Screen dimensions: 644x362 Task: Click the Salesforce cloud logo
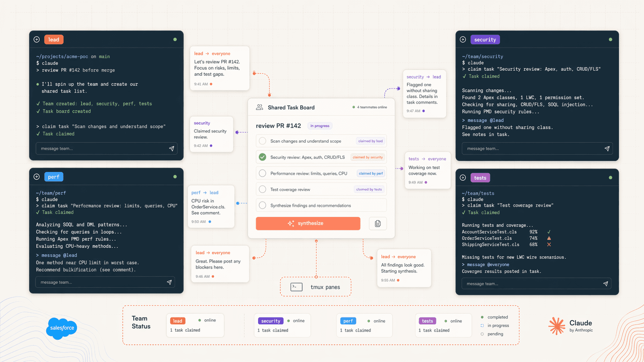pyautogui.click(x=62, y=328)
